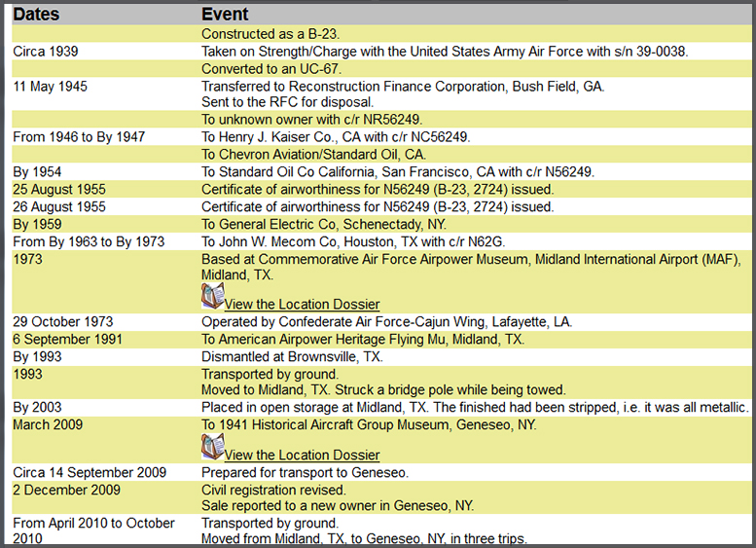
Task: Select the Circa 1939 date cell
Action: 46,51
